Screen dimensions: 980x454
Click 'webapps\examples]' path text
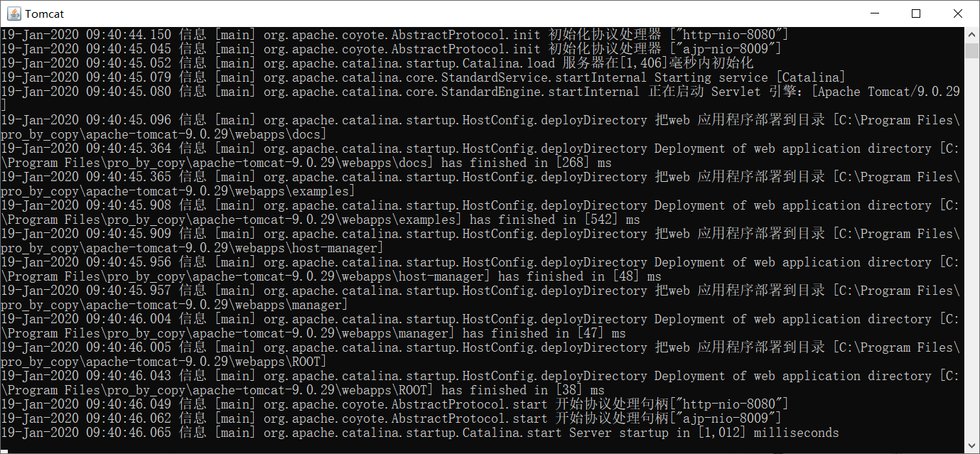click(x=295, y=191)
